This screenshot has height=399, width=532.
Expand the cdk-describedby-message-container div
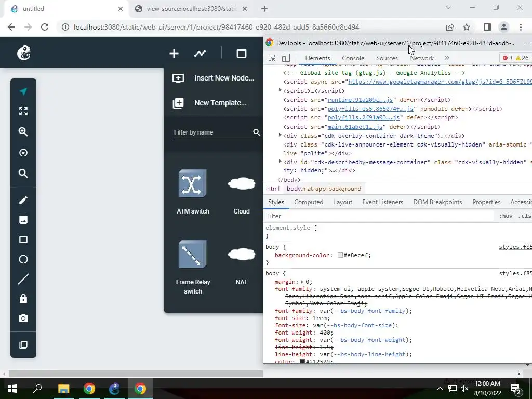280,162
